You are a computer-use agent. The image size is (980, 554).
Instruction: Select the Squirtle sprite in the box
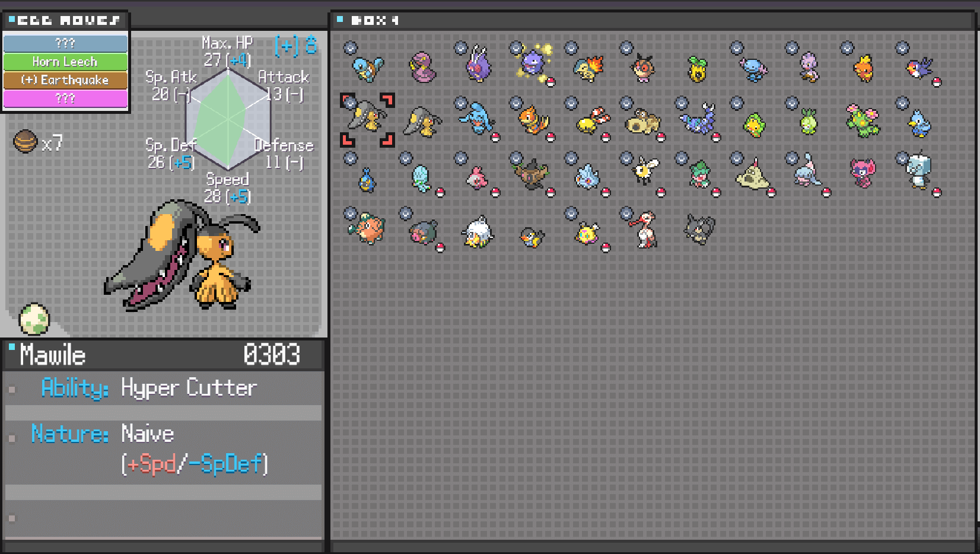(367, 68)
